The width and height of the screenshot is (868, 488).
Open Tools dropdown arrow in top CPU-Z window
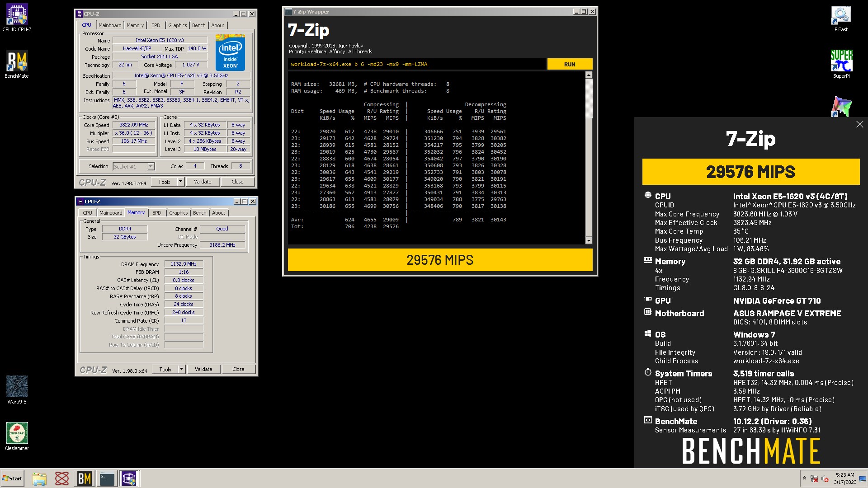click(x=180, y=182)
